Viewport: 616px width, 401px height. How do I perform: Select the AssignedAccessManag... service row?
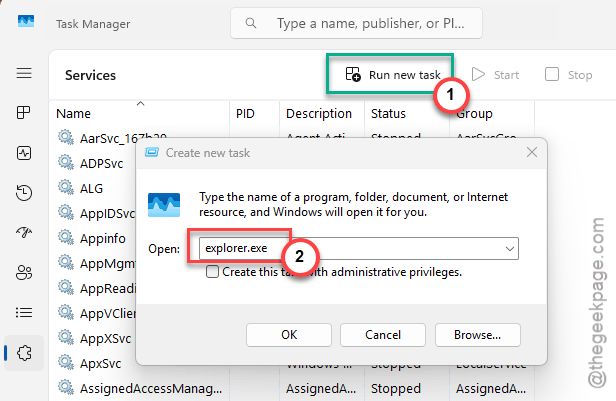click(x=291, y=388)
